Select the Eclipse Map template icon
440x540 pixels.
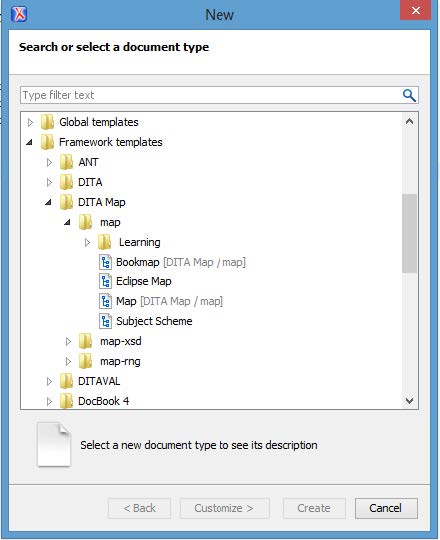105,282
